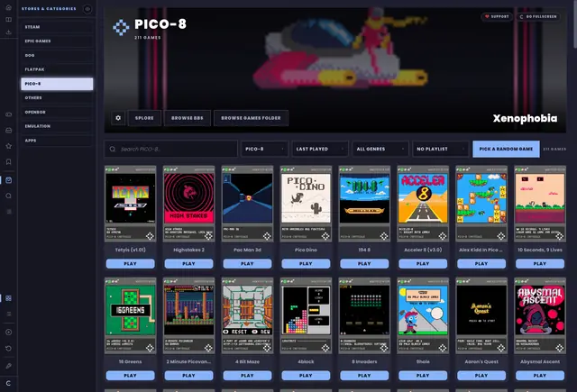Open the downloads tray icon
577x392 pixels.
(8, 32)
